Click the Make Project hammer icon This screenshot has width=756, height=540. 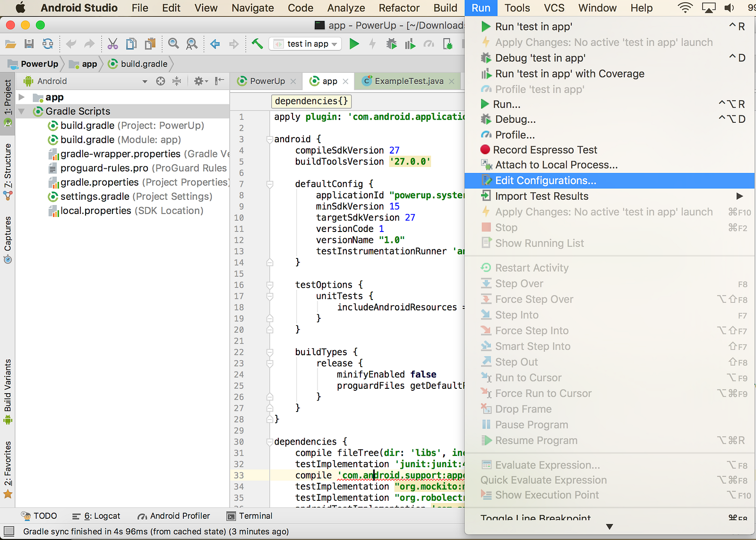(257, 44)
